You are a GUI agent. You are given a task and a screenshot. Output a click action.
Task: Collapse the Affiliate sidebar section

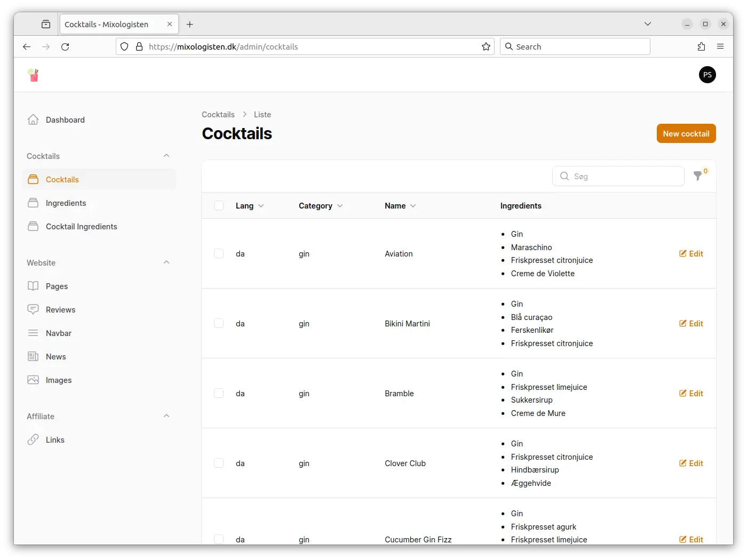coord(166,416)
